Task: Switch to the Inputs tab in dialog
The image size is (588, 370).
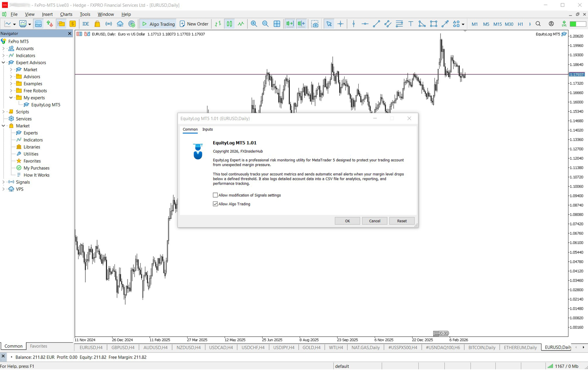Action: [207, 129]
